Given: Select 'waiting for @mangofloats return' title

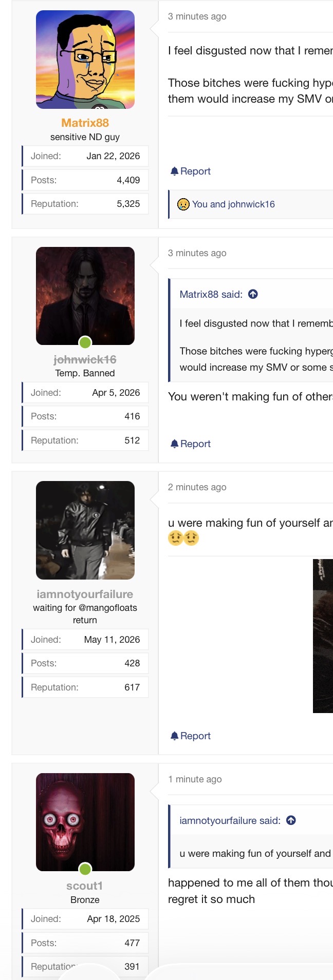Looking at the screenshot, I should tap(85, 614).
